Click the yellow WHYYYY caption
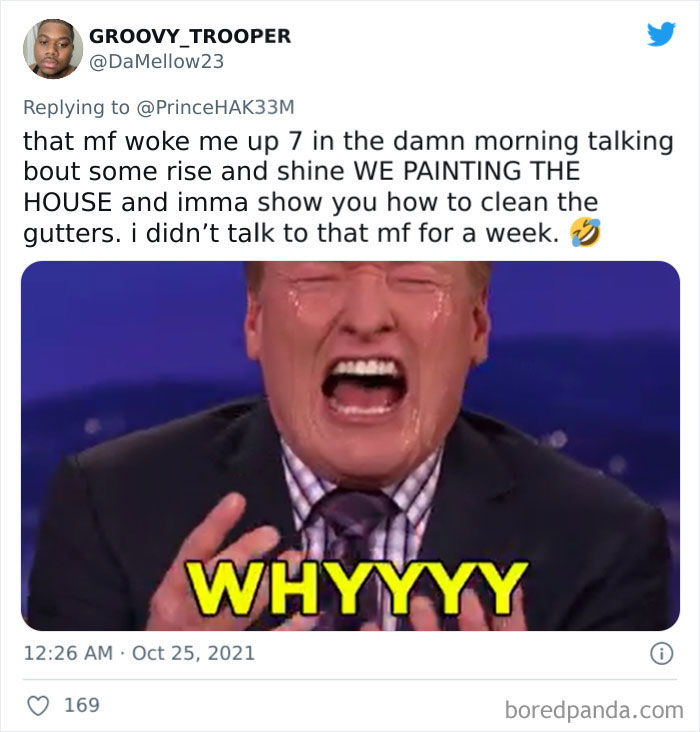This screenshot has height=732, width=700. point(357,588)
